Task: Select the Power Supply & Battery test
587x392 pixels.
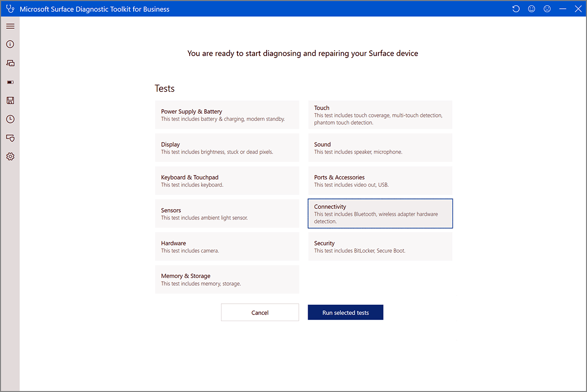Action: 227,115
